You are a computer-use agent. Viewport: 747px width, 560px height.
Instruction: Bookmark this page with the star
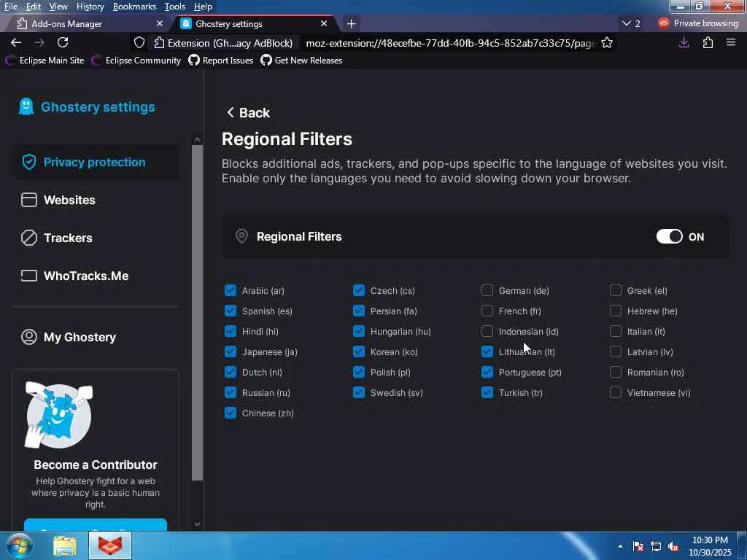[606, 43]
